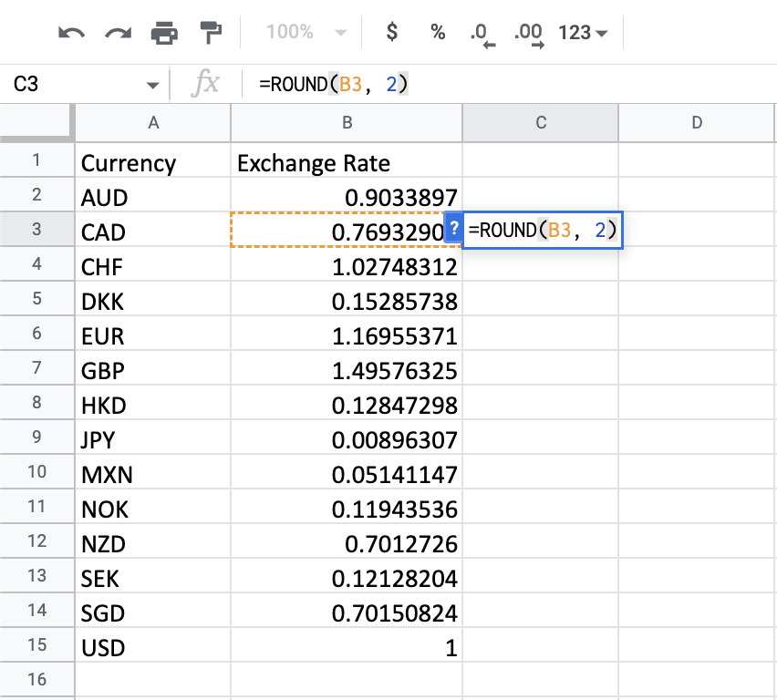Click the 0.05141147 value cell
The width and height of the screenshot is (777, 700).
click(347, 472)
